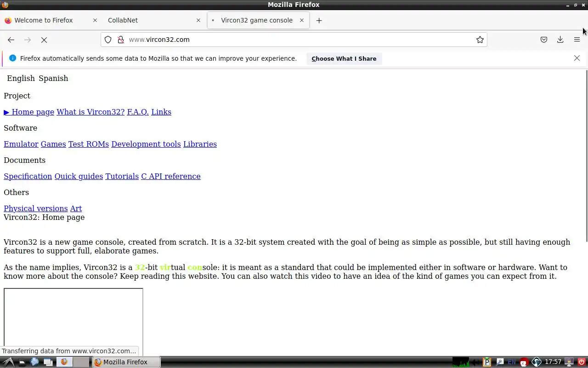This screenshot has height=368, width=588.
Task: Close the Vircon32 game console tab
Action: [302, 20]
